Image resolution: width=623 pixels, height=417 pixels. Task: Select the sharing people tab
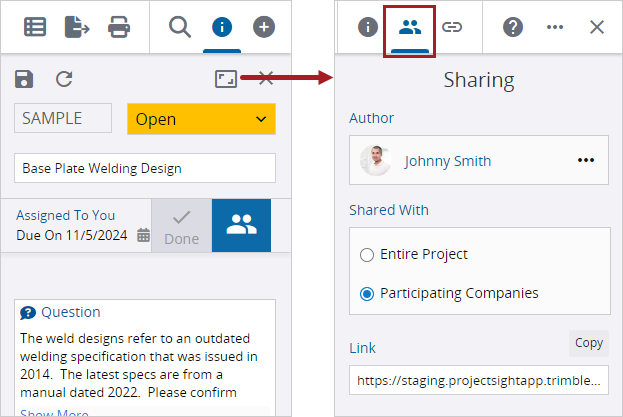coord(410,27)
